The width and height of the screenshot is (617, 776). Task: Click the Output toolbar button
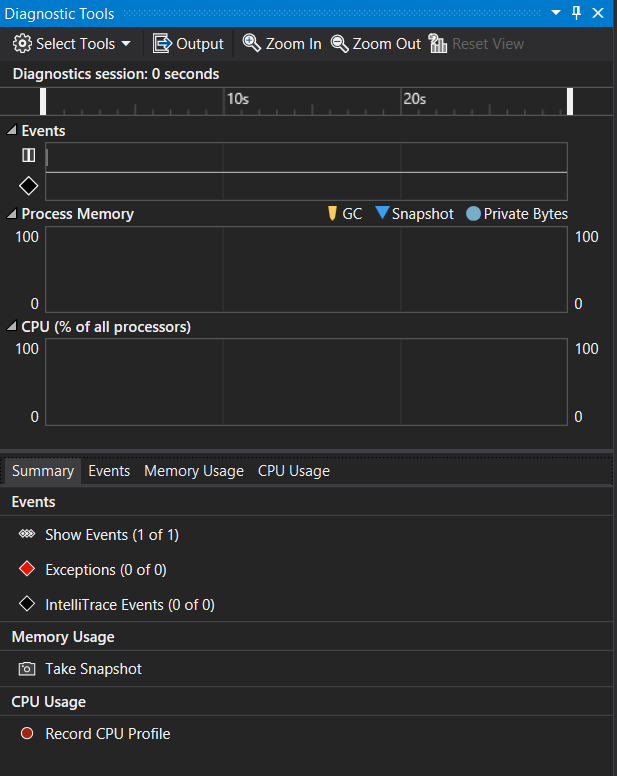click(188, 44)
